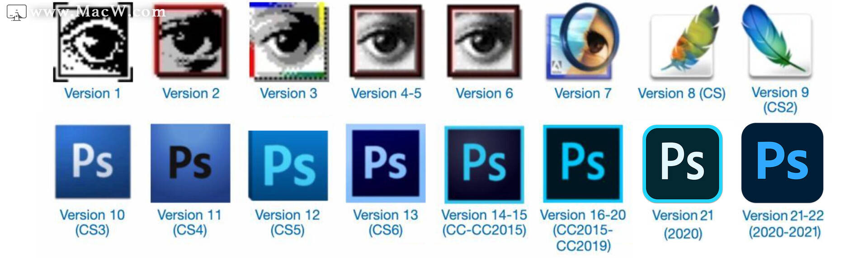Click the monitor icon in the watermark
Image resolution: width=868 pixels, height=258 pixels.
17,13
